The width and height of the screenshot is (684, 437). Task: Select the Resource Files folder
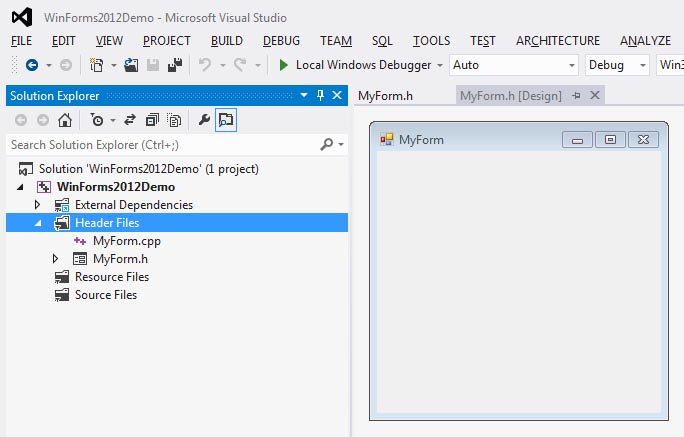[x=112, y=277]
